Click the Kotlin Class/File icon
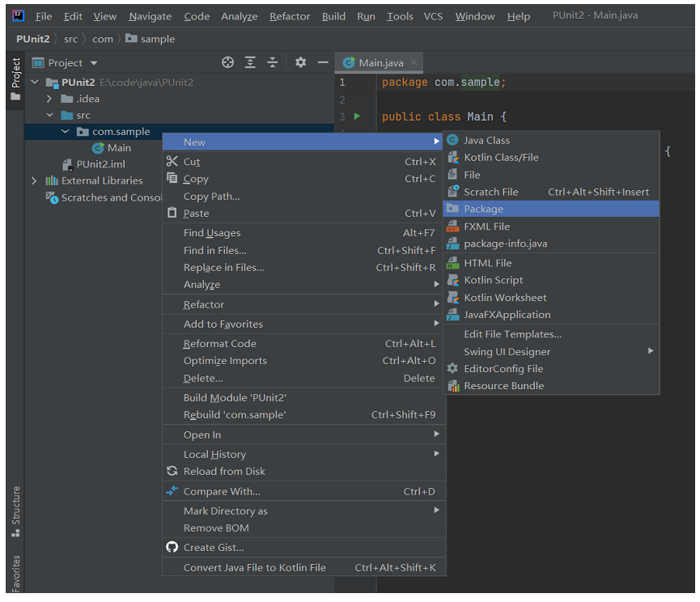Screen dimensions: 700x602 452,157
